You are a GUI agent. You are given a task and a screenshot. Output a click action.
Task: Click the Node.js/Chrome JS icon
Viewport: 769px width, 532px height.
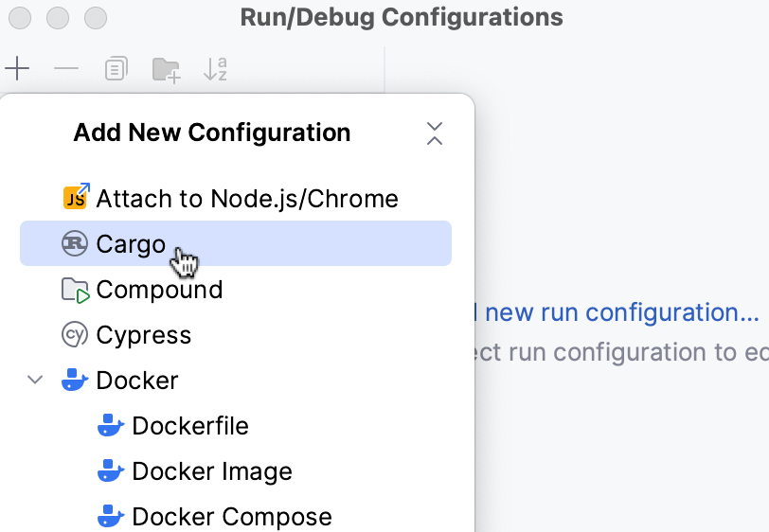(76, 198)
